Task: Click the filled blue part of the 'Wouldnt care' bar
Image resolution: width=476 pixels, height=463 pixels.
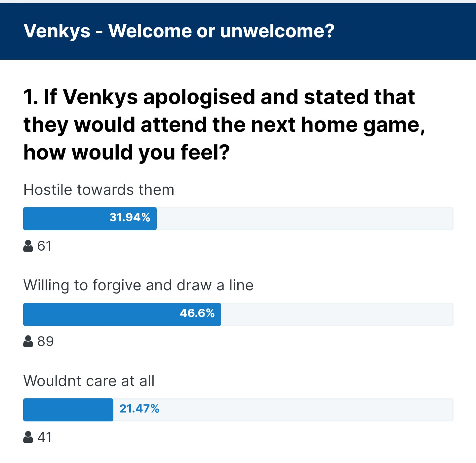Action: point(68,410)
